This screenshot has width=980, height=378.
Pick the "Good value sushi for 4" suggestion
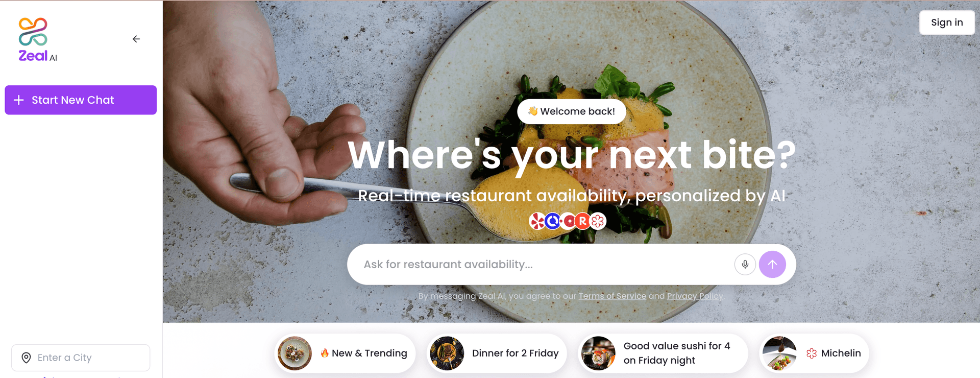pyautogui.click(x=663, y=353)
